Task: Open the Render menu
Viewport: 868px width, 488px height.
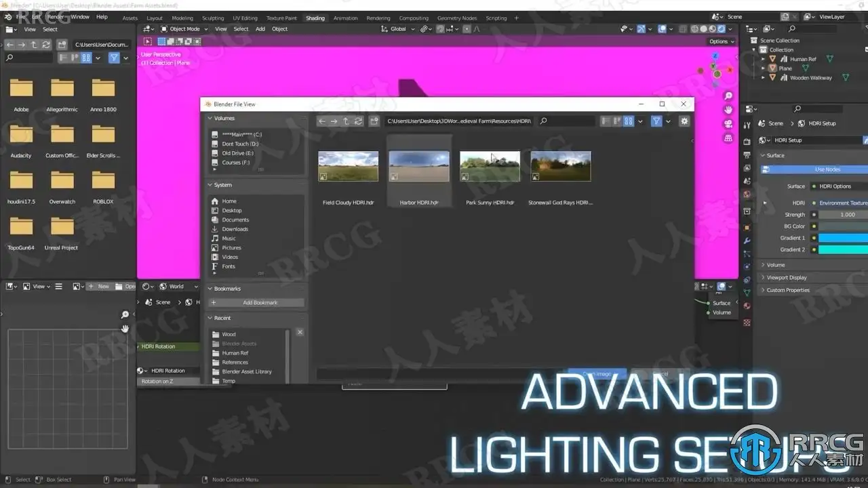Action: click(55, 16)
